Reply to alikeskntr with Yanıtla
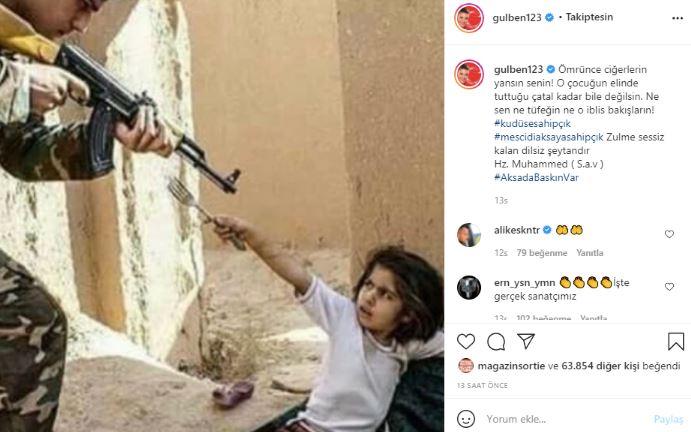The height and width of the screenshot is (432, 691). 590,253
